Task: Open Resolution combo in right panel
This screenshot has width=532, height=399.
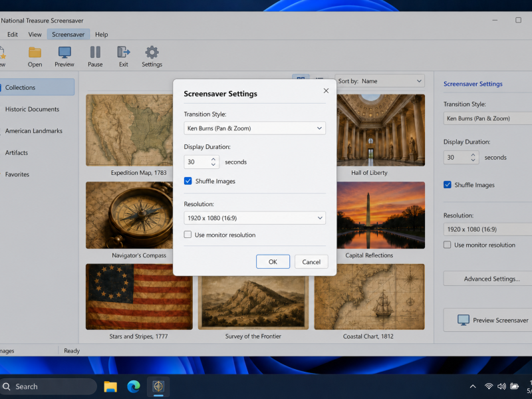Action: click(487, 229)
